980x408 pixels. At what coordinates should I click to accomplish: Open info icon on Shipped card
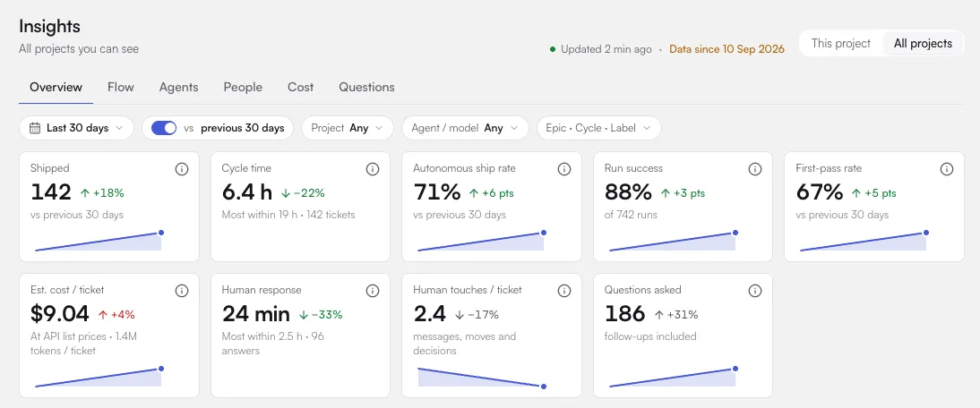(181, 169)
